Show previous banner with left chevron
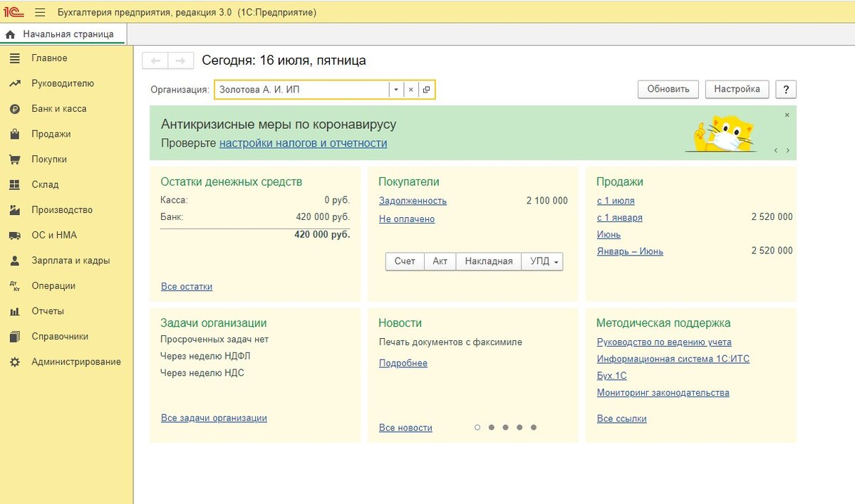This screenshot has width=855, height=504. (776, 151)
